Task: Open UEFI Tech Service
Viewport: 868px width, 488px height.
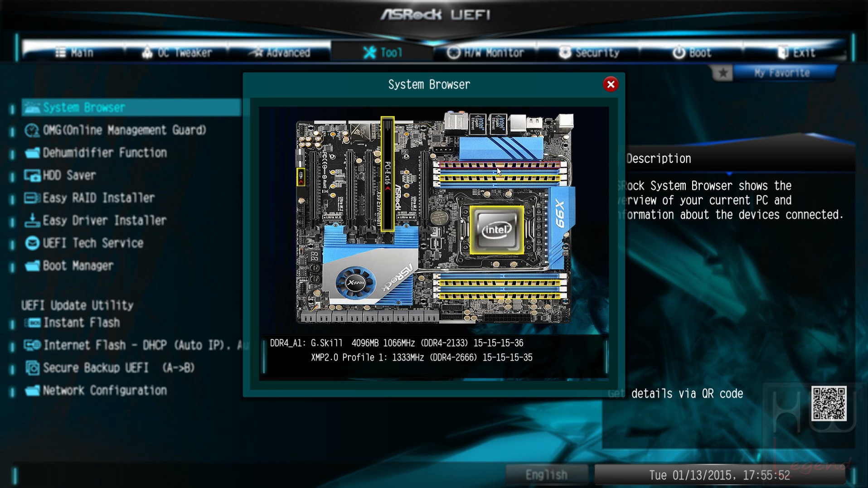Action: pos(93,243)
